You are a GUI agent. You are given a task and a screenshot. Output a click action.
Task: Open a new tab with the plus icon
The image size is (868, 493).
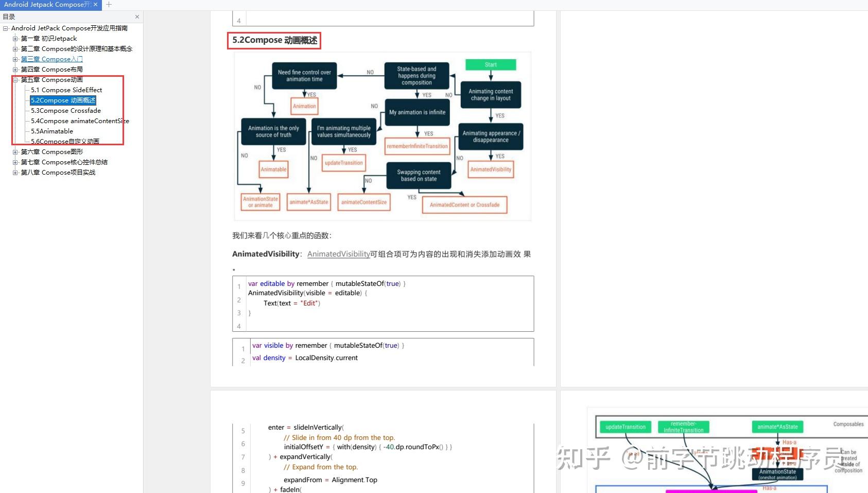pos(109,5)
